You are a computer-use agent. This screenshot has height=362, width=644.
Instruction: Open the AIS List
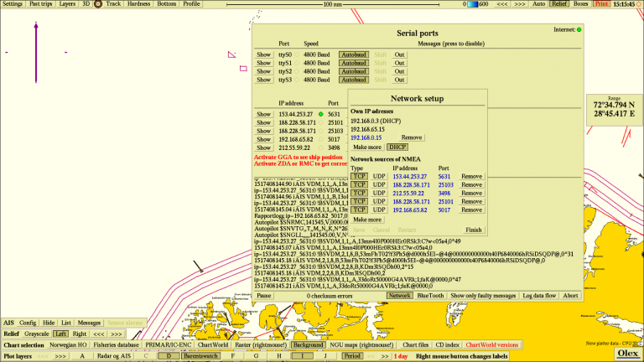click(65, 323)
